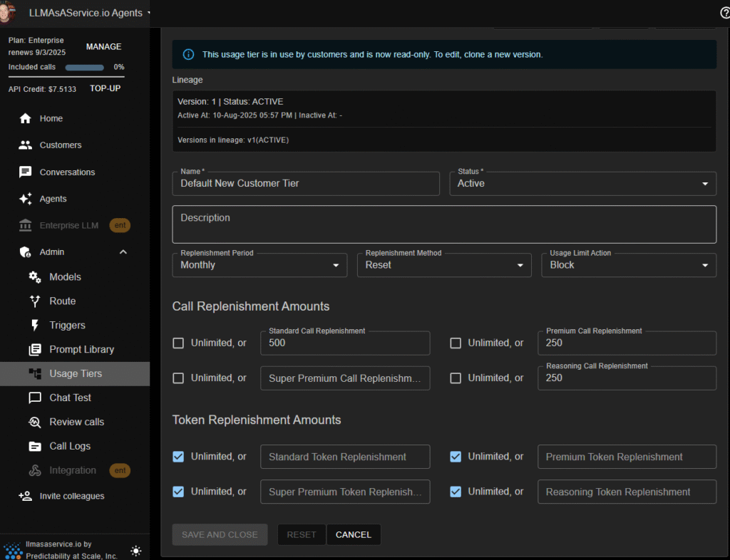730x560 pixels.
Task: Open the Replenishment Period dropdown
Action: tap(259, 265)
